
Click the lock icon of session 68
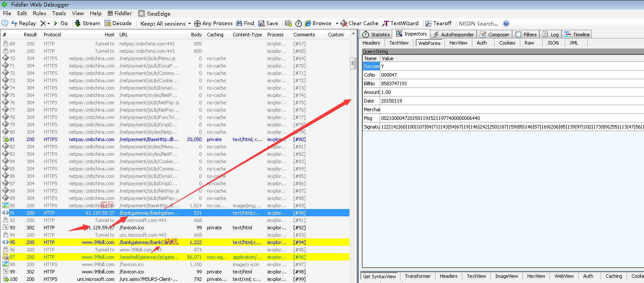pos(6,44)
